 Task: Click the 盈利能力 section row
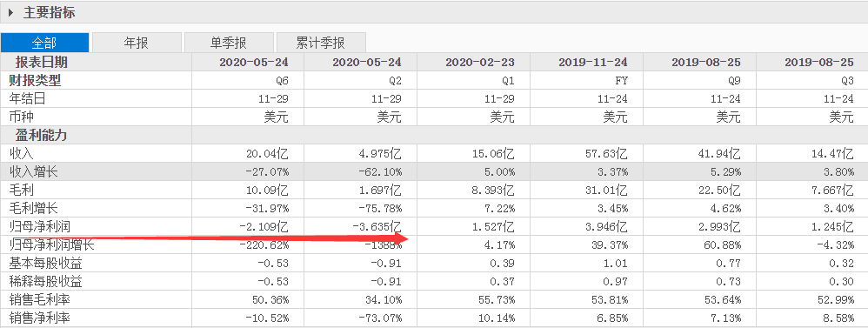[434, 135]
